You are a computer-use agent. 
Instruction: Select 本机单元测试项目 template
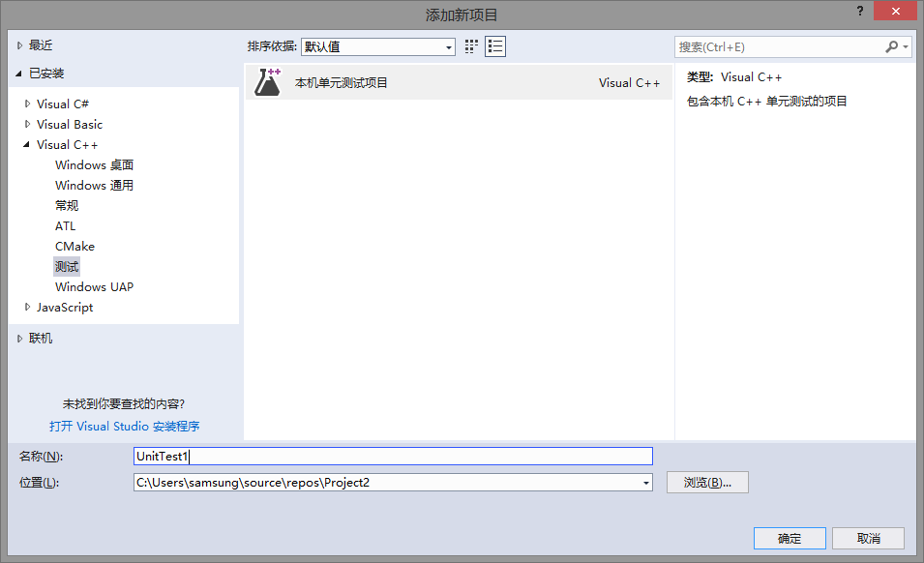[459, 82]
